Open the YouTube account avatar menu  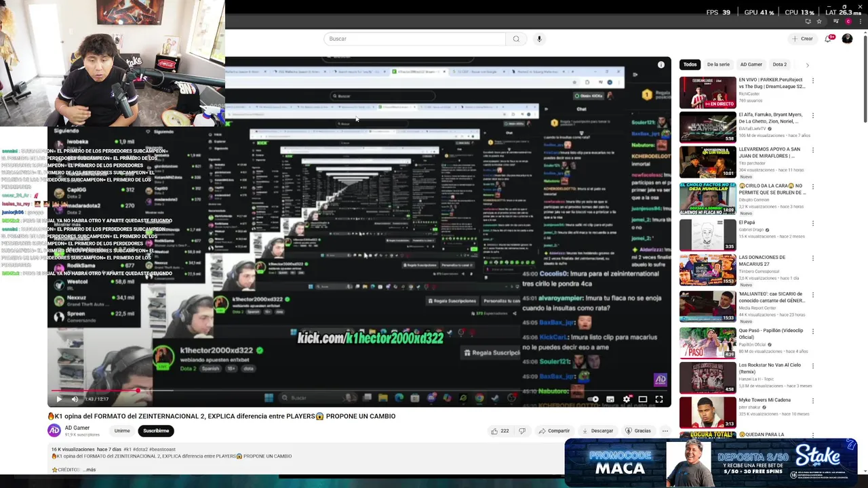tap(847, 39)
